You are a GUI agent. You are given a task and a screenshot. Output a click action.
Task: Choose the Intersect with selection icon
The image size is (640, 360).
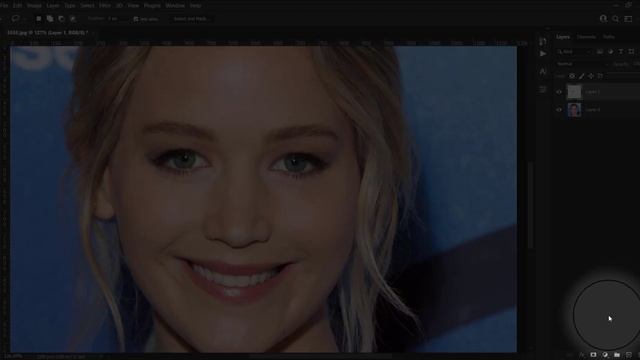tap(73, 19)
